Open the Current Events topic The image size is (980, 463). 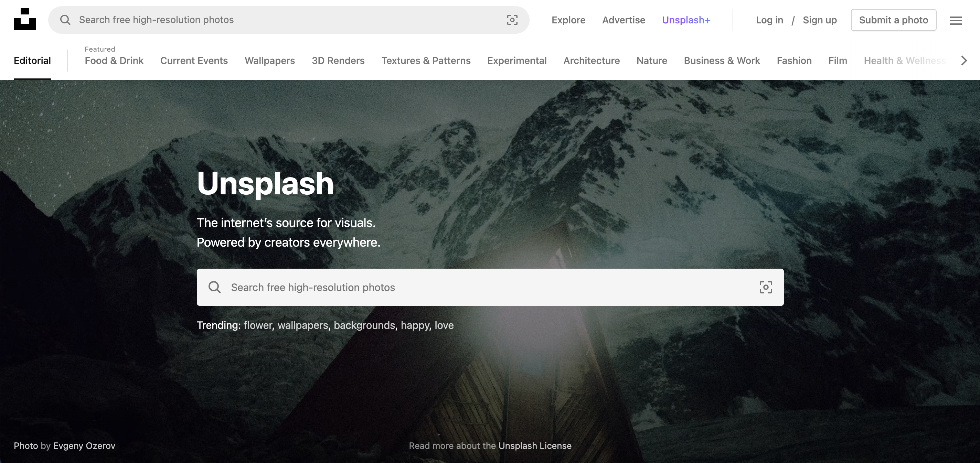click(x=194, y=61)
